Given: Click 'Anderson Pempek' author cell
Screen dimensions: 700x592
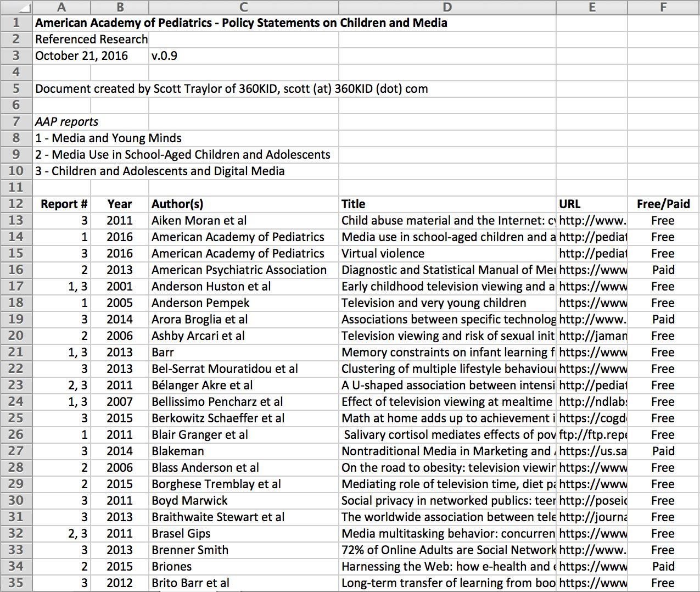Looking at the screenshot, I should (244, 303).
